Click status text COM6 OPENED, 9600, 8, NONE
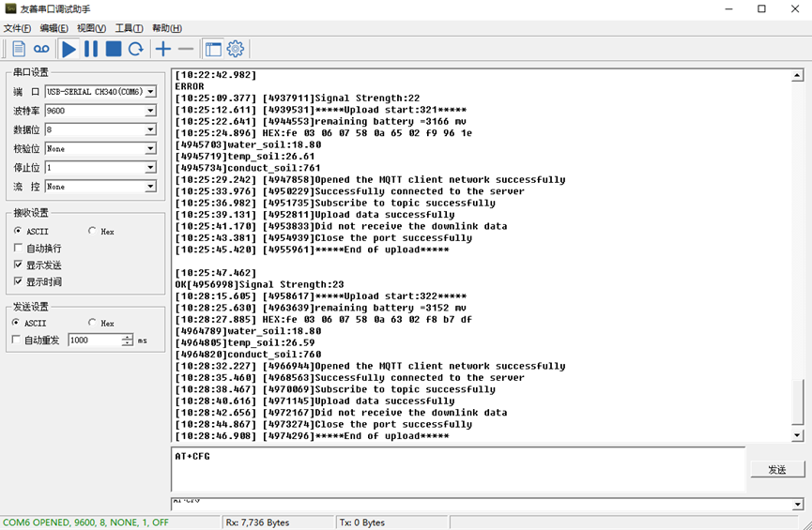 tap(86, 522)
